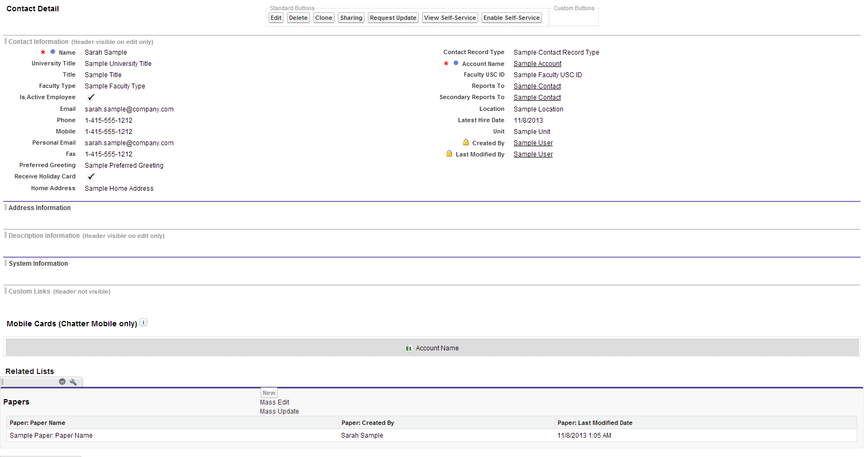Grab the Papers related list drag handle
868x457 pixels.
[2, 382]
